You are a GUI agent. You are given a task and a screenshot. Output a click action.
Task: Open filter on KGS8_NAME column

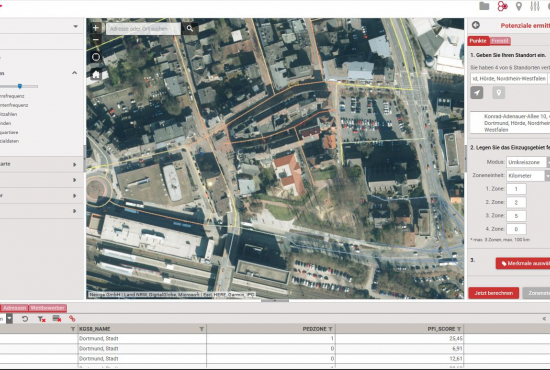click(x=201, y=329)
